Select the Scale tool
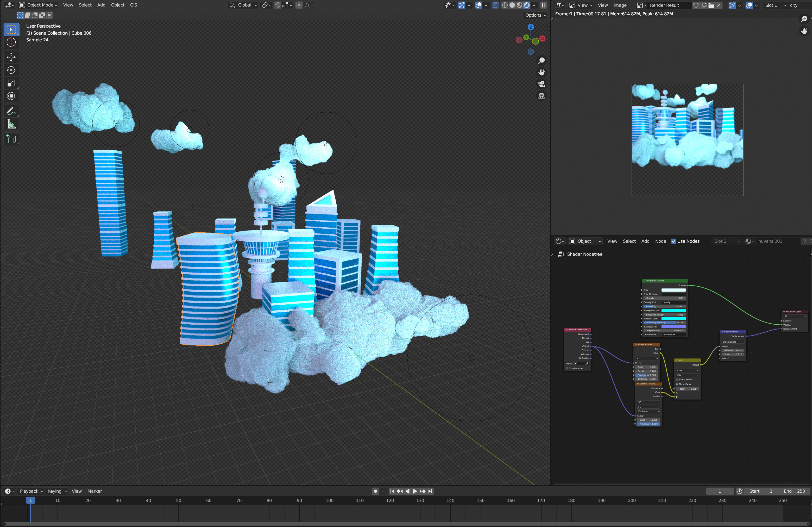Screen dimensions: 812x527 click(11, 83)
